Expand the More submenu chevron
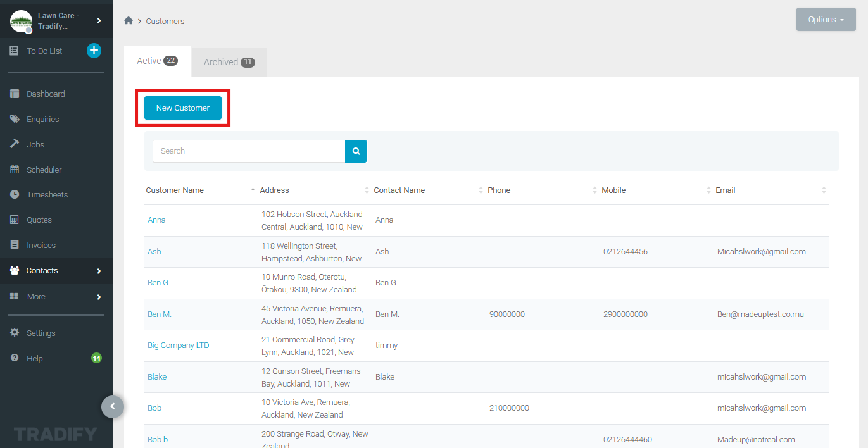 point(99,297)
